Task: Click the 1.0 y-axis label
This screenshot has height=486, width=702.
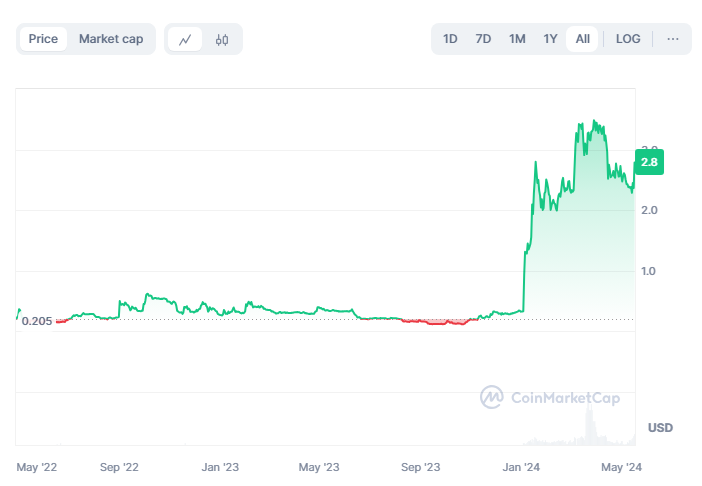Action: pyautogui.click(x=648, y=271)
